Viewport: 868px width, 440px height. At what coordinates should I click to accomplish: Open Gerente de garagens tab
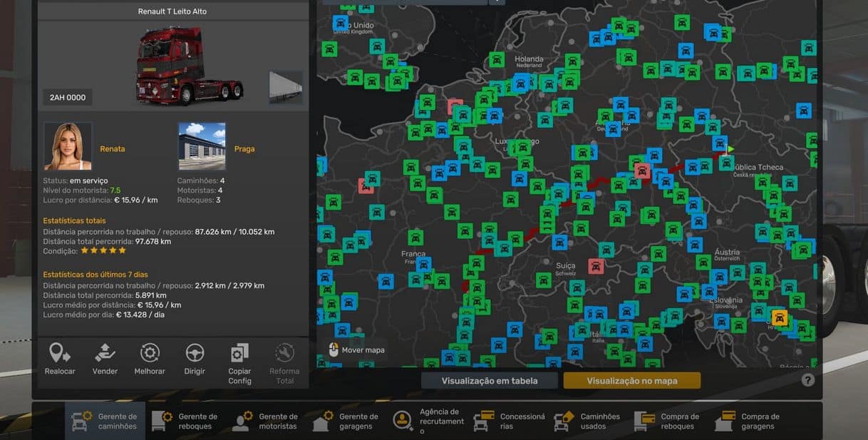click(x=346, y=421)
